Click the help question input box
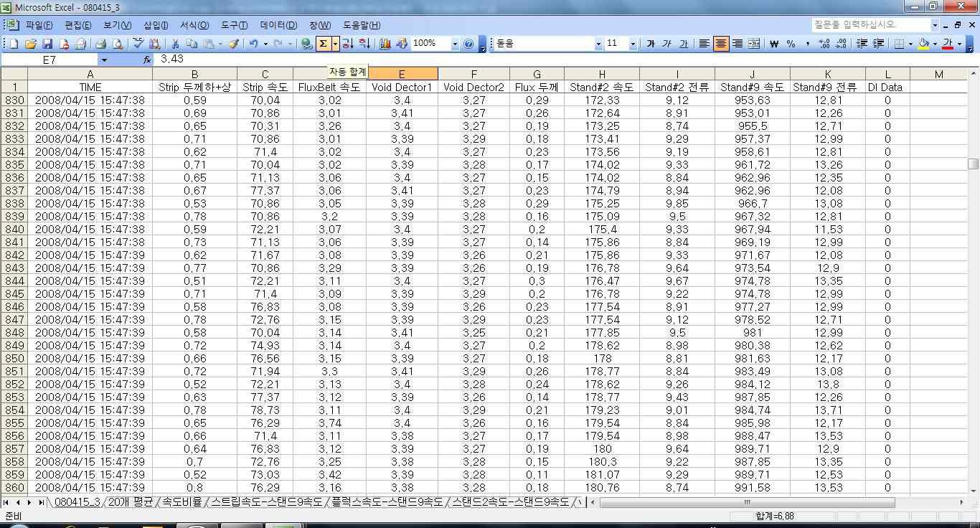The width and height of the screenshot is (980, 528). pos(871,24)
